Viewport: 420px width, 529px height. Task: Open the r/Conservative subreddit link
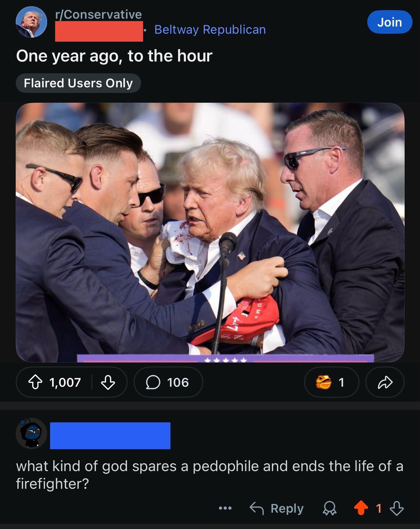coord(99,14)
